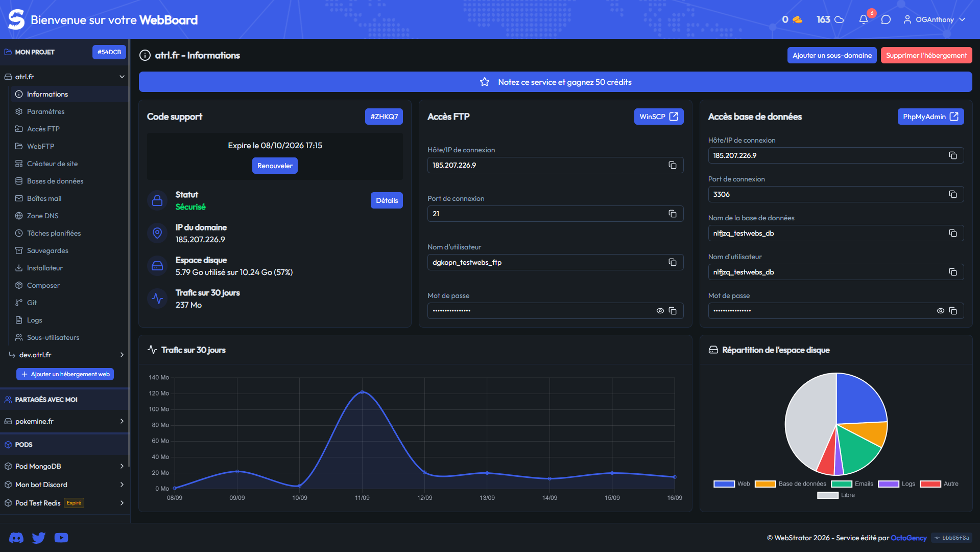This screenshot has height=552, width=980.
Task: Copy the database port 3306
Action: coord(953,194)
